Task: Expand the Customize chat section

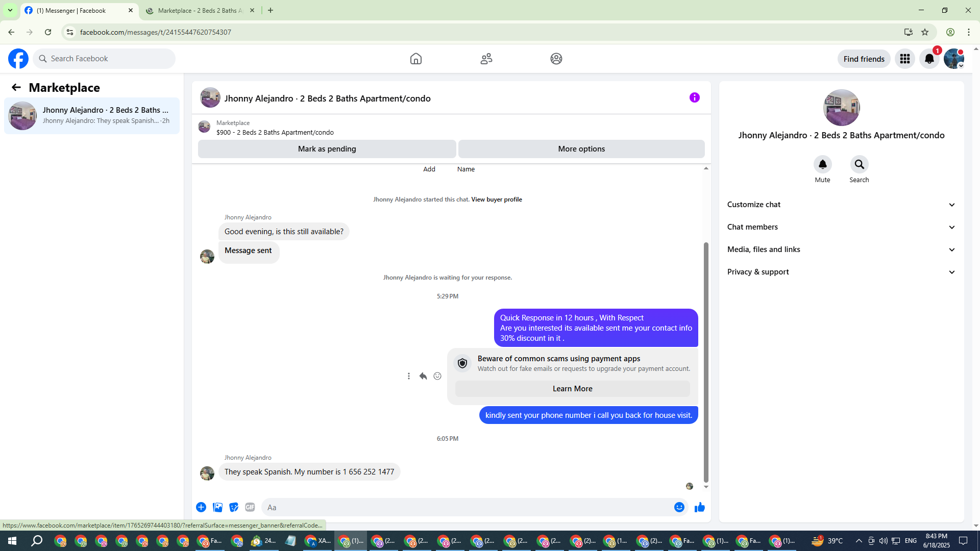Action: tap(842, 205)
